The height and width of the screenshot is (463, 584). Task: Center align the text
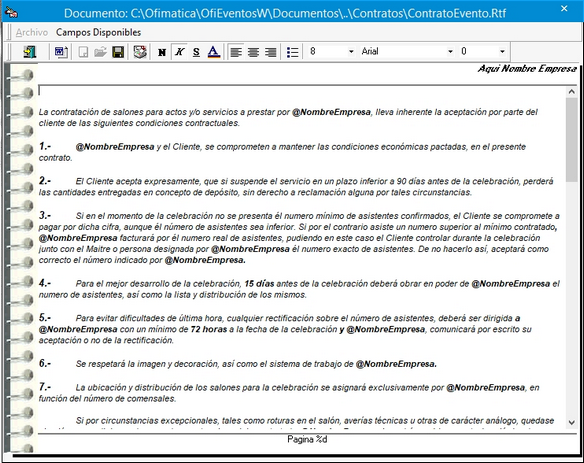coord(253,52)
